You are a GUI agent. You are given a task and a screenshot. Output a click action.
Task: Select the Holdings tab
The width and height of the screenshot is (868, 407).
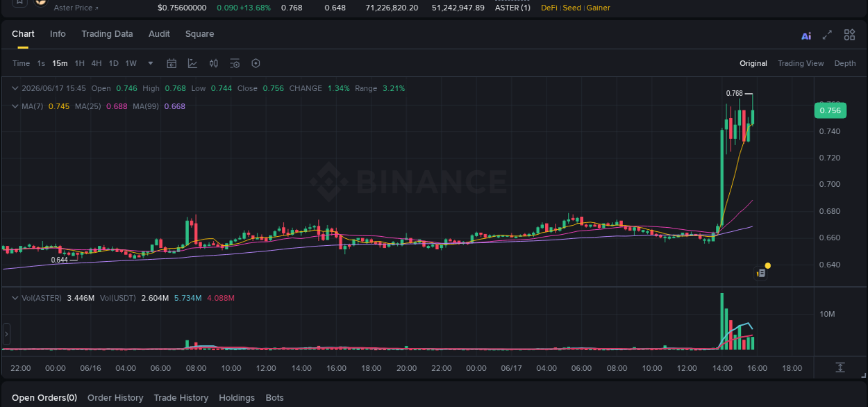237,398
